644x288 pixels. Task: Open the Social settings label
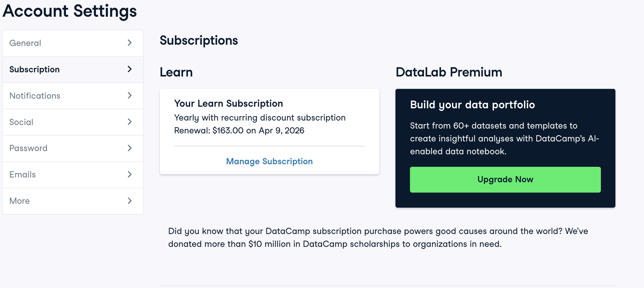tap(21, 122)
